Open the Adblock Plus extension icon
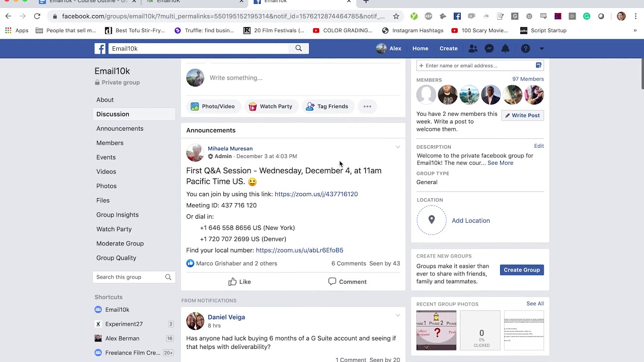 coord(428,16)
